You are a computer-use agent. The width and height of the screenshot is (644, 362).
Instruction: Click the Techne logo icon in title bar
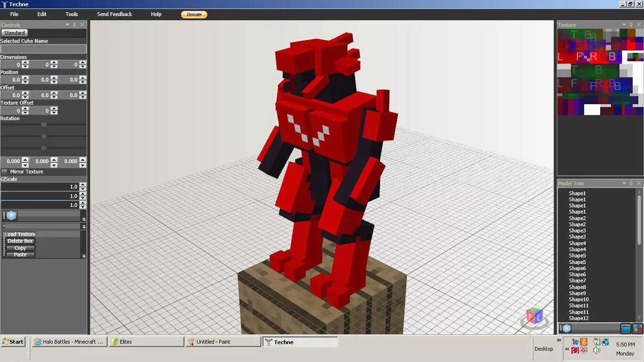click(4, 4)
